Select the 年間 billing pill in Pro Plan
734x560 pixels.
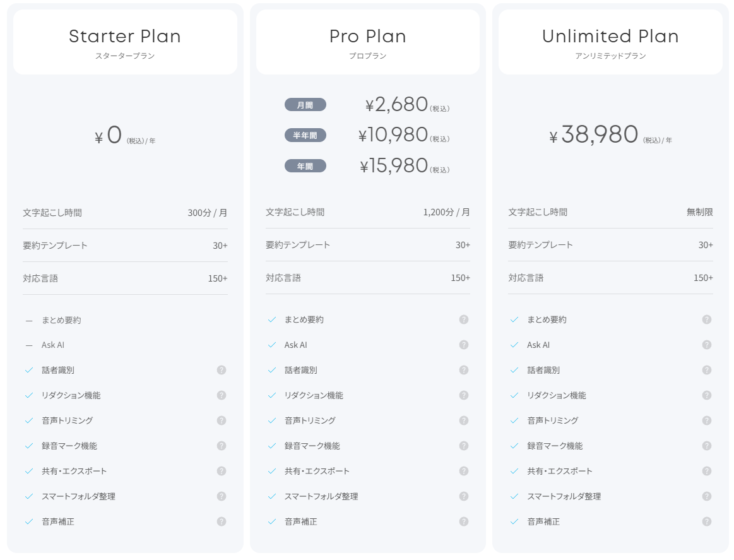305,166
